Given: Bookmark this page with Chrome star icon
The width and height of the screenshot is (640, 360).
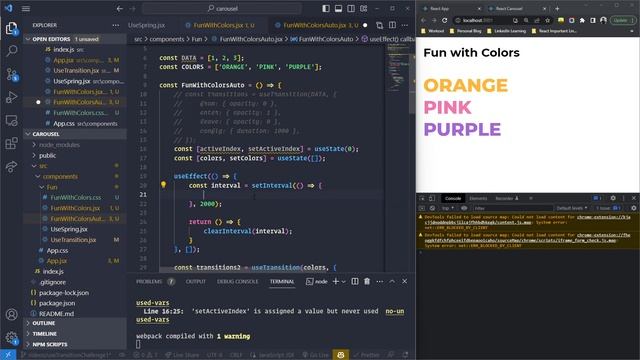Looking at the screenshot, I should tap(547, 20).
